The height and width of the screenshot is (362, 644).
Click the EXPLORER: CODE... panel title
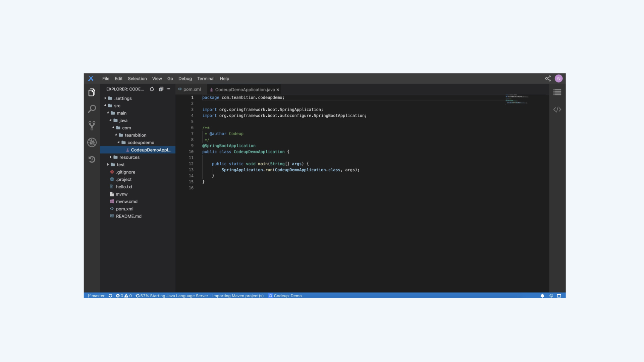pos(125,89)
